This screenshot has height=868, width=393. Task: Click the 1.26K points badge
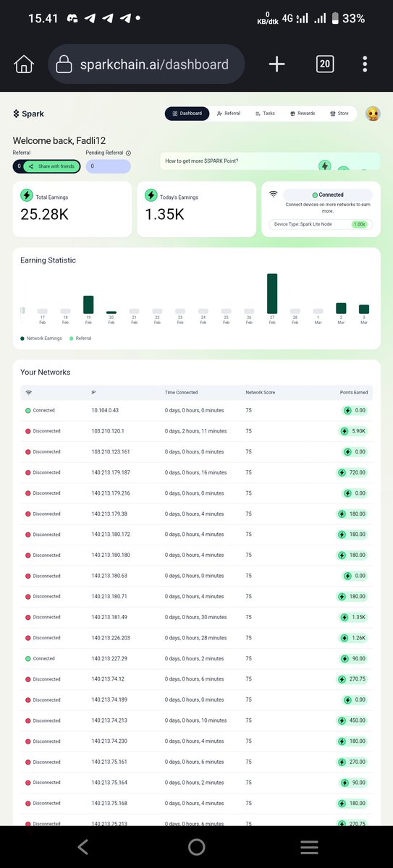click(x=355, y=638)
